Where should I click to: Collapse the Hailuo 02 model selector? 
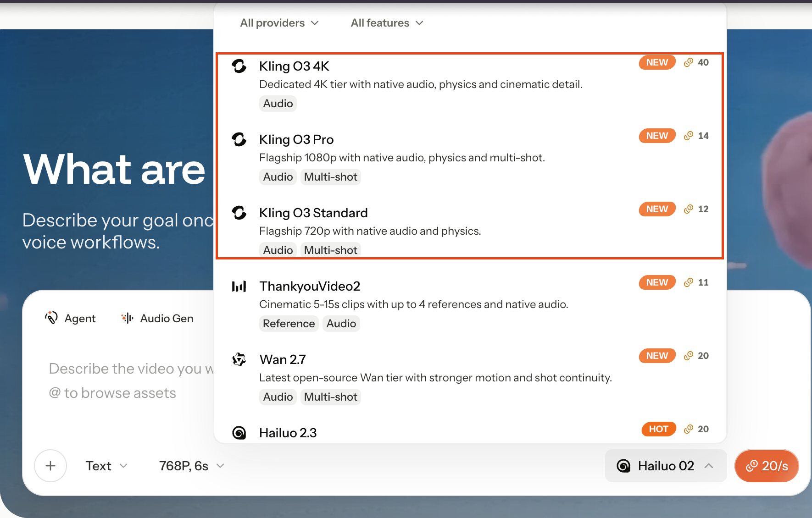pyautogui.click(x=666, y=466)
